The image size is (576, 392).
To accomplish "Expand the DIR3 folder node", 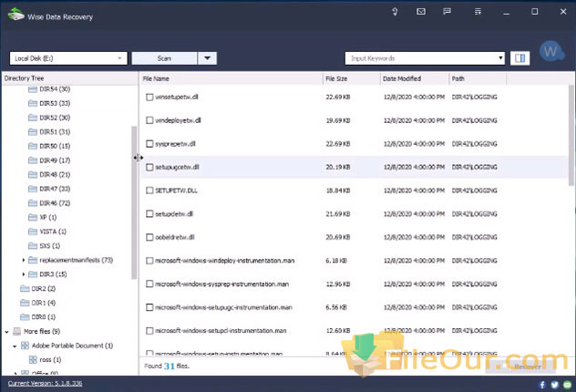I will tap(24, 274).
